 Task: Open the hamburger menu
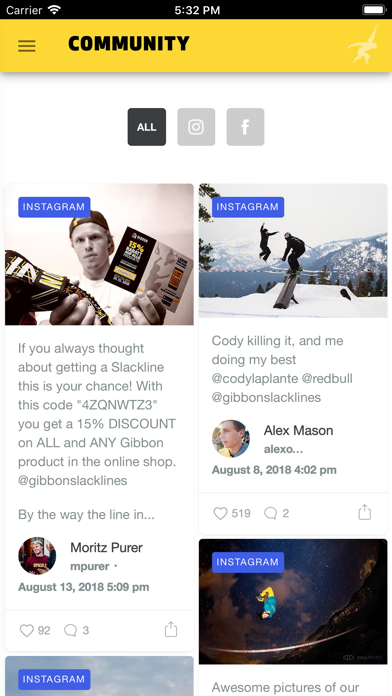tap(27, 46)
